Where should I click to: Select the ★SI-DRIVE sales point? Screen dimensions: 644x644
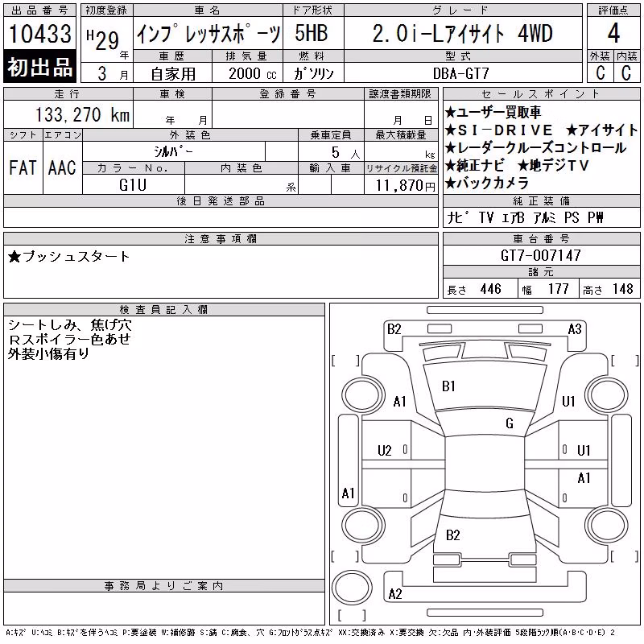click(498, 130)
